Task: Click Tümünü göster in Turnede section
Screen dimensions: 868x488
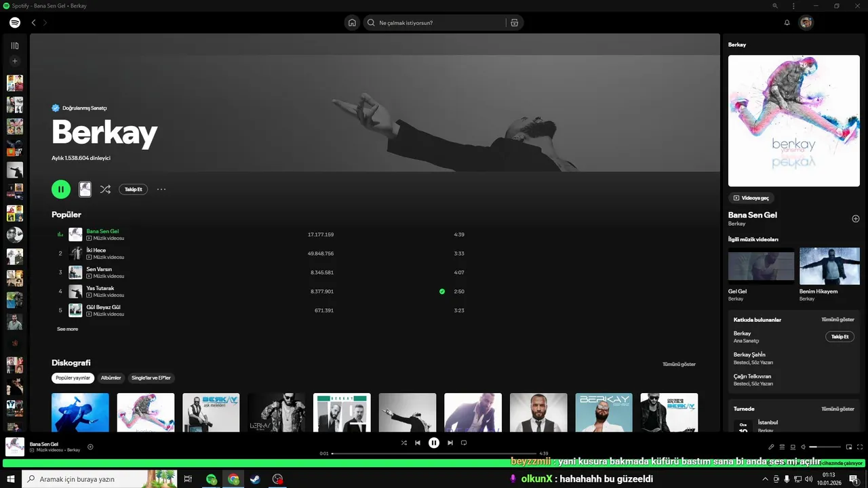Action: click(837, 409)
